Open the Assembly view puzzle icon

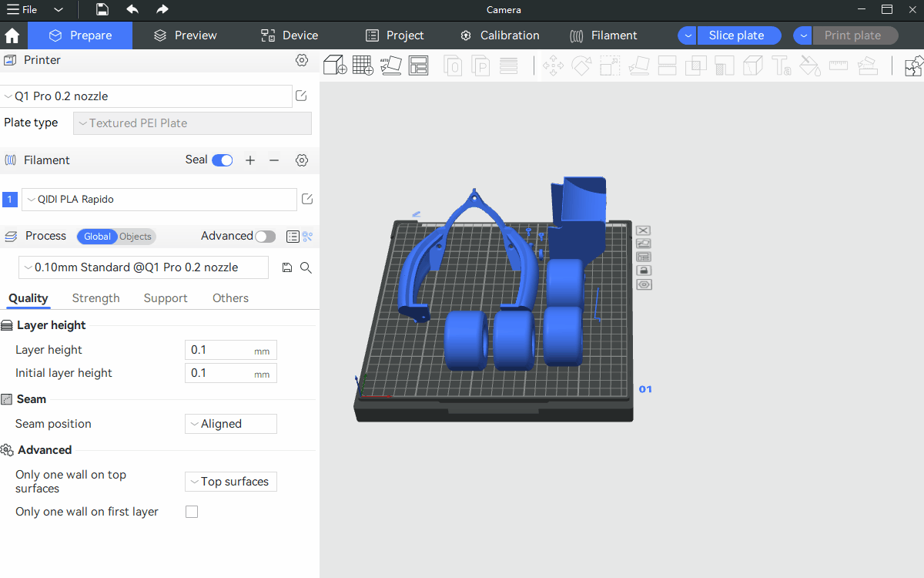913,66
